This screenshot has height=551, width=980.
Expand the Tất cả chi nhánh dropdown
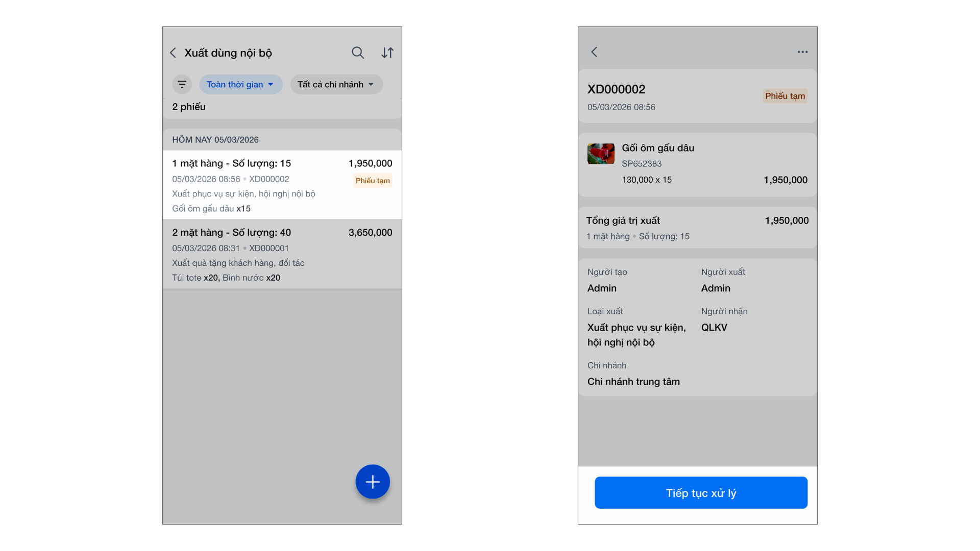coord(336,84)
